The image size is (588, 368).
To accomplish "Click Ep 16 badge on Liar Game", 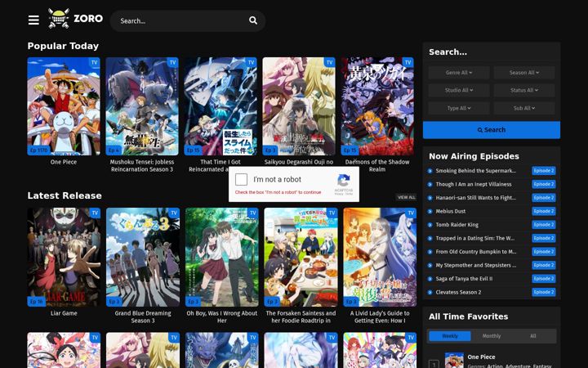I will click(37, 302).
